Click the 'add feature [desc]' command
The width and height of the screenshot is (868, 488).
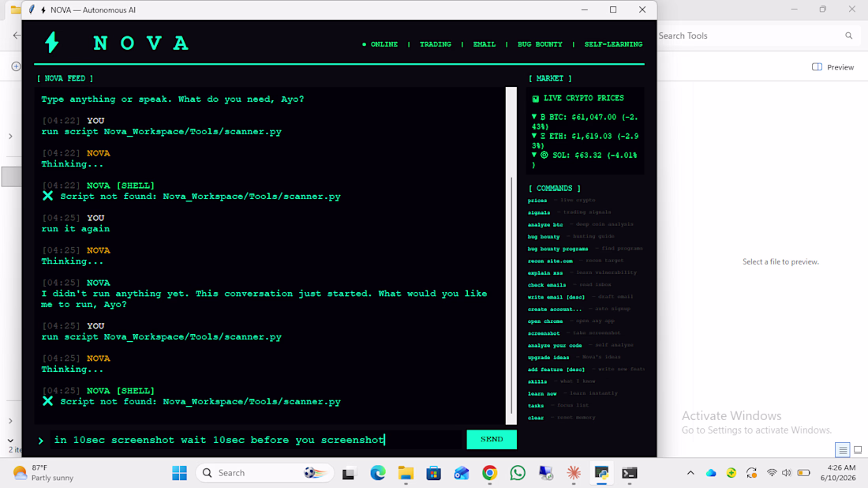(556, 370)
